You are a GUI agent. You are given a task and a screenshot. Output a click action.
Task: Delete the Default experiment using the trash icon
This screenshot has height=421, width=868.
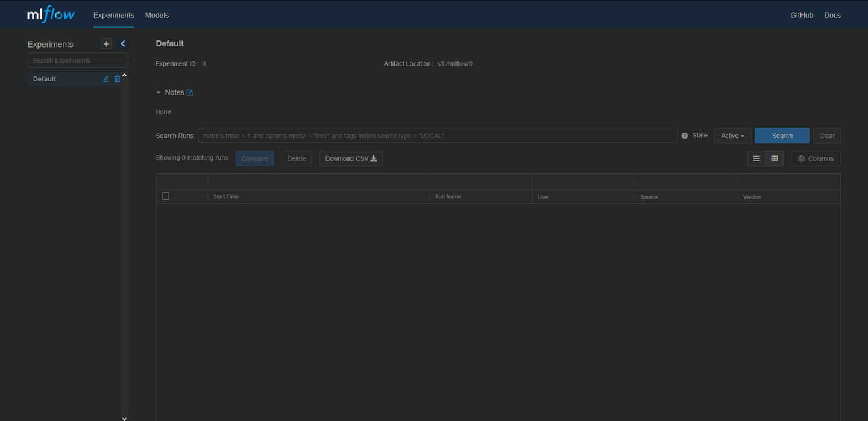pos(118,78)
